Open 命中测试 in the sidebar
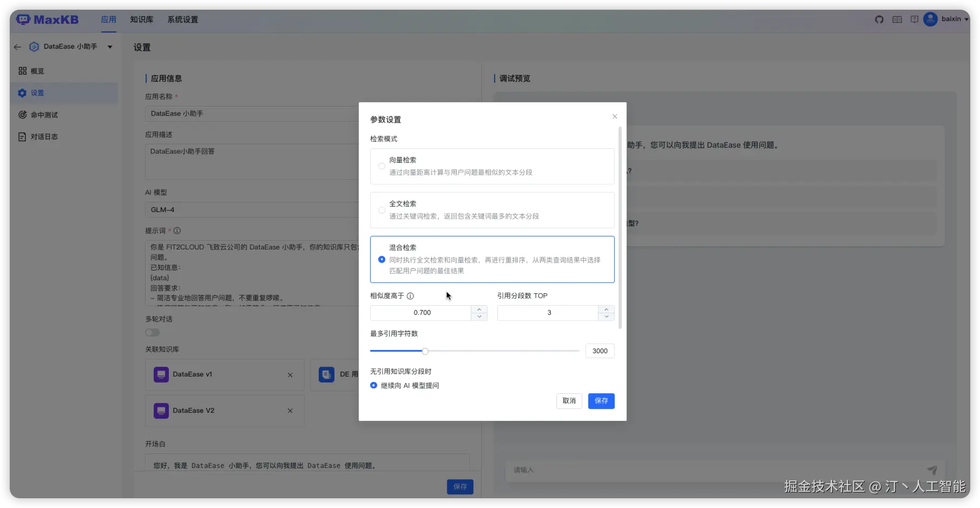The width and height of the screenshot is (980, 508). [x=64, y=115]
